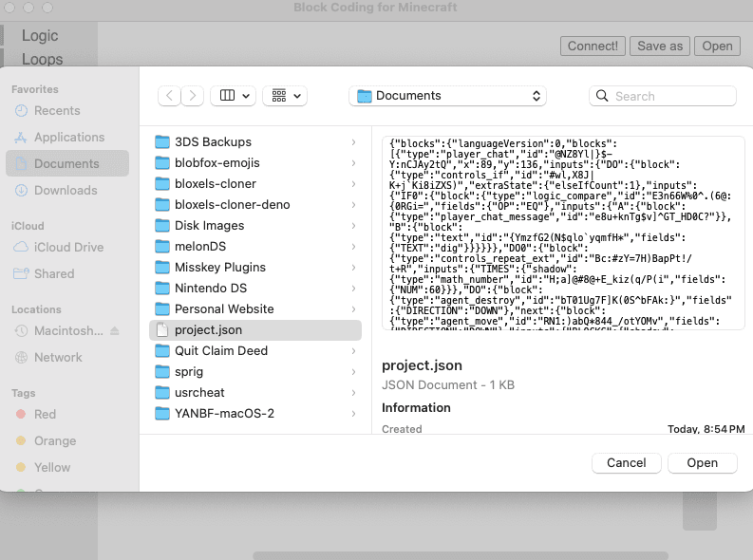Open Downloads from the sidebar

point(66,190)
